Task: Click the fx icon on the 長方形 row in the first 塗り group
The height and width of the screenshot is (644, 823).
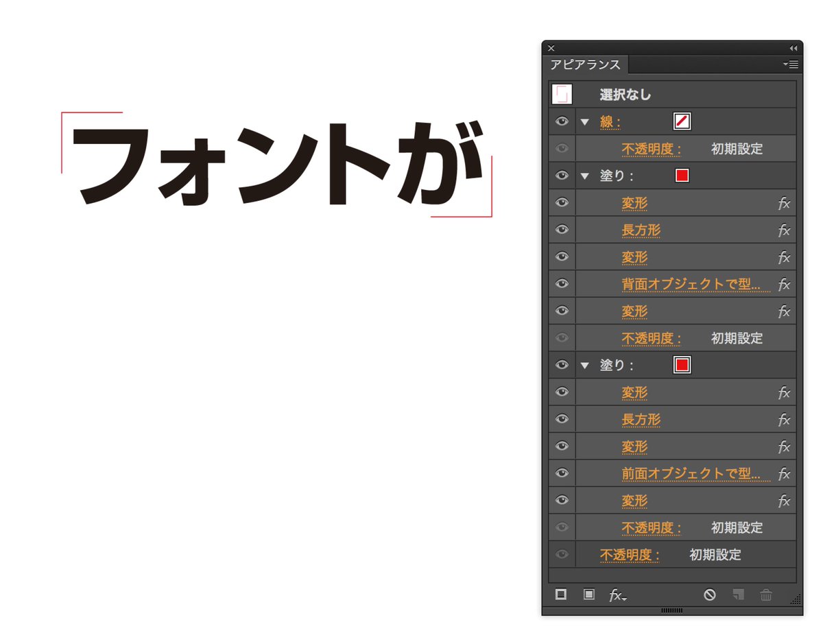Action: click(x=784, y=230)
